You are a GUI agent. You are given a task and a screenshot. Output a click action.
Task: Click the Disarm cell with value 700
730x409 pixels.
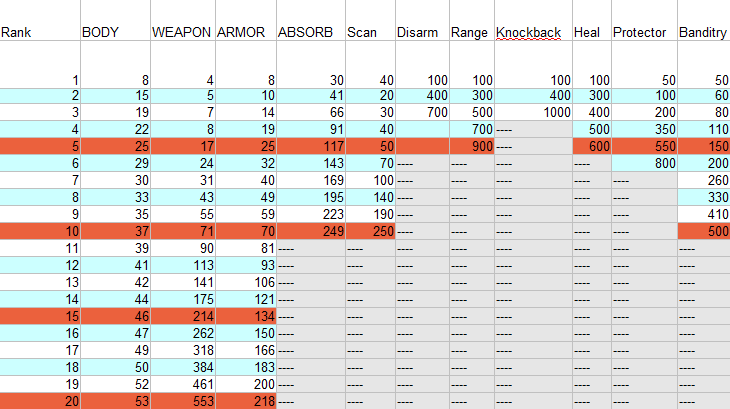point(421,112)
